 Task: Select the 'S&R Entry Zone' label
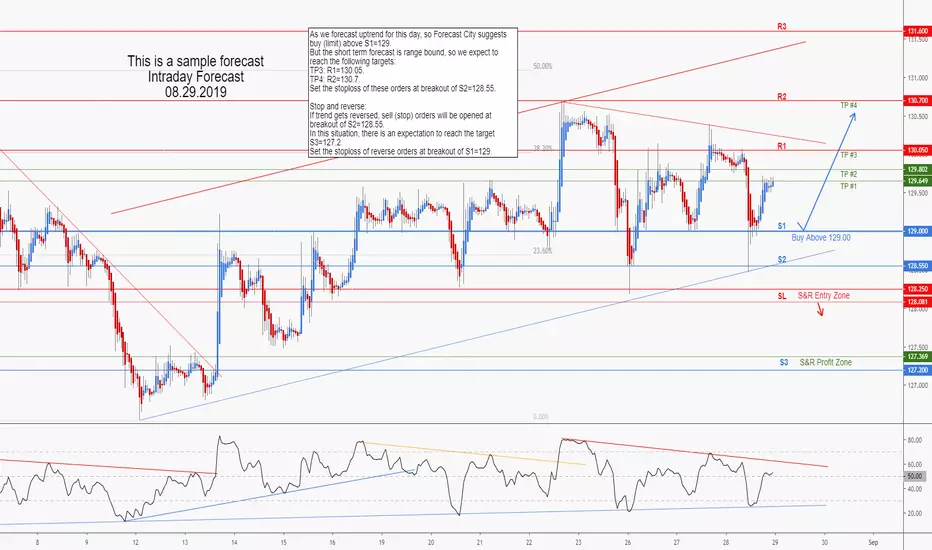pos(823,296)
